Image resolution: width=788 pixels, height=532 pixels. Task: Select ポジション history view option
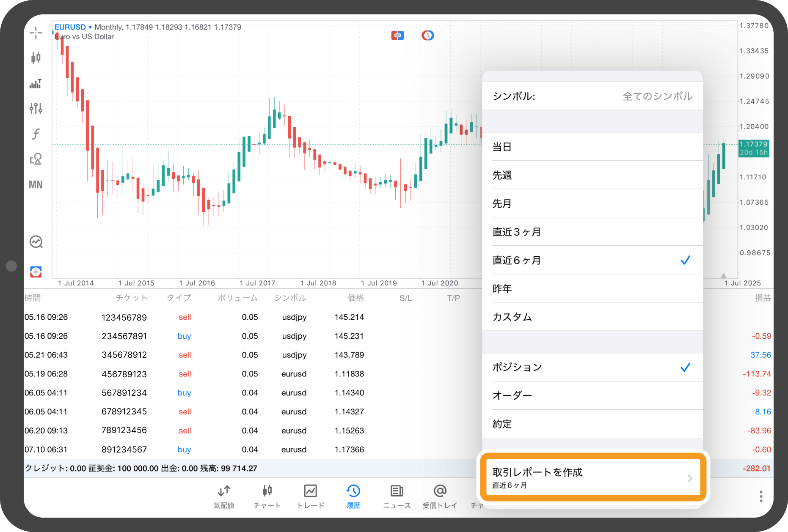592,367
